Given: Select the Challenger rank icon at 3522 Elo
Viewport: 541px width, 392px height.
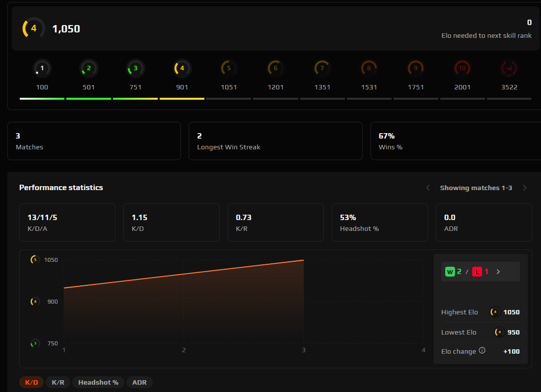Looking at the screenshot, I should point(509,68).
